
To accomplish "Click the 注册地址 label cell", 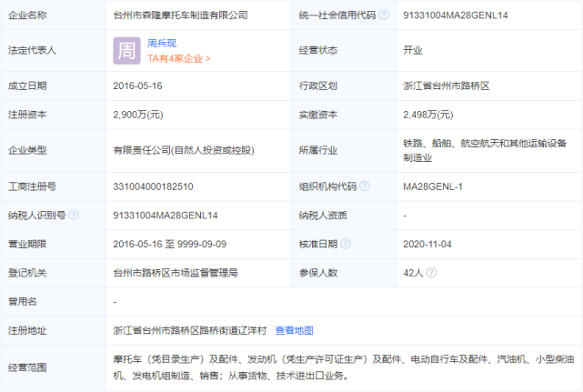I will click(x=54, y=330).
